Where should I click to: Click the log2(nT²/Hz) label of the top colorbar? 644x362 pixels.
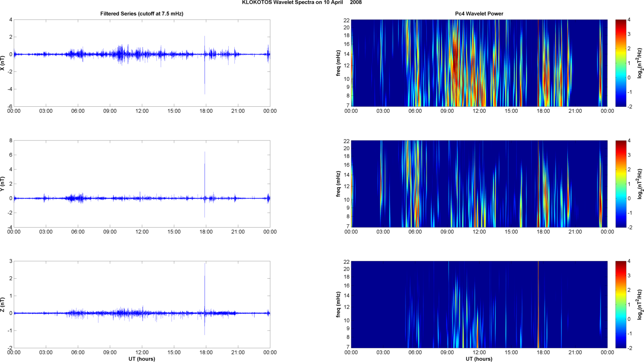(x=640, y=63)
